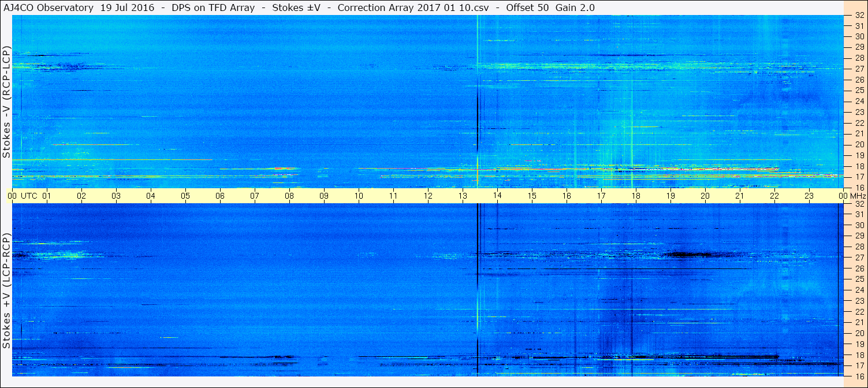Select hour 10 on the UTC axis
868x388 pixels.
tap(359, 196)
